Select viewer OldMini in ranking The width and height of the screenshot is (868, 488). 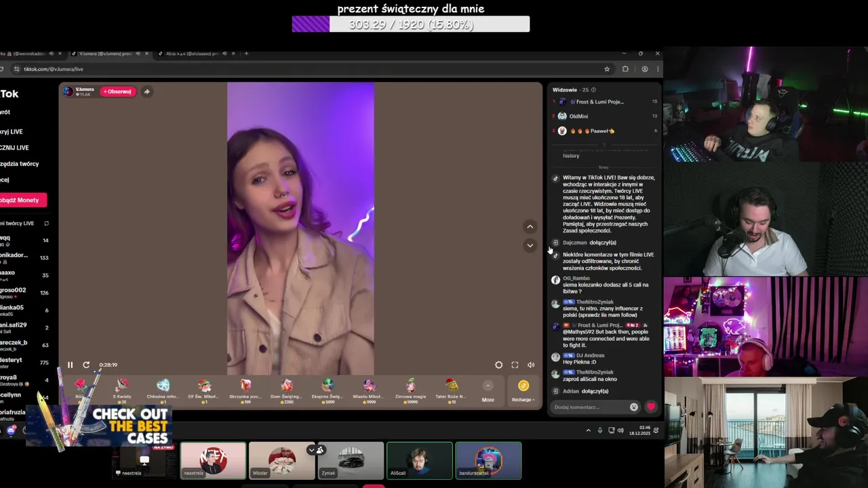[605, 116]
